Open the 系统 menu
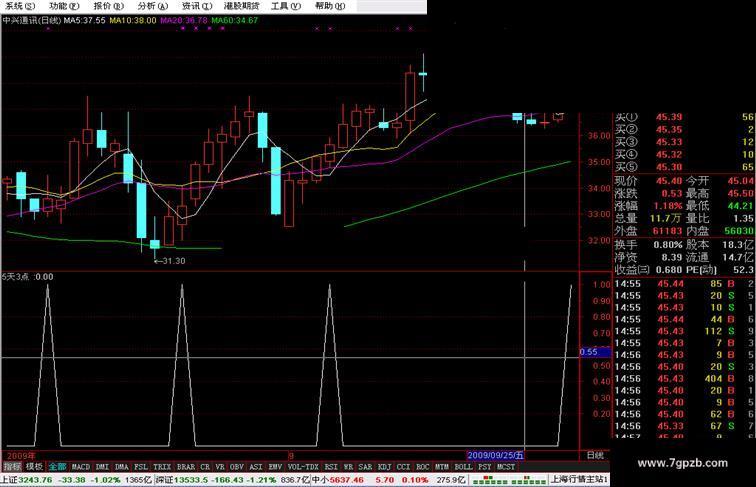 pyautogui.click(x=20, y=6)
